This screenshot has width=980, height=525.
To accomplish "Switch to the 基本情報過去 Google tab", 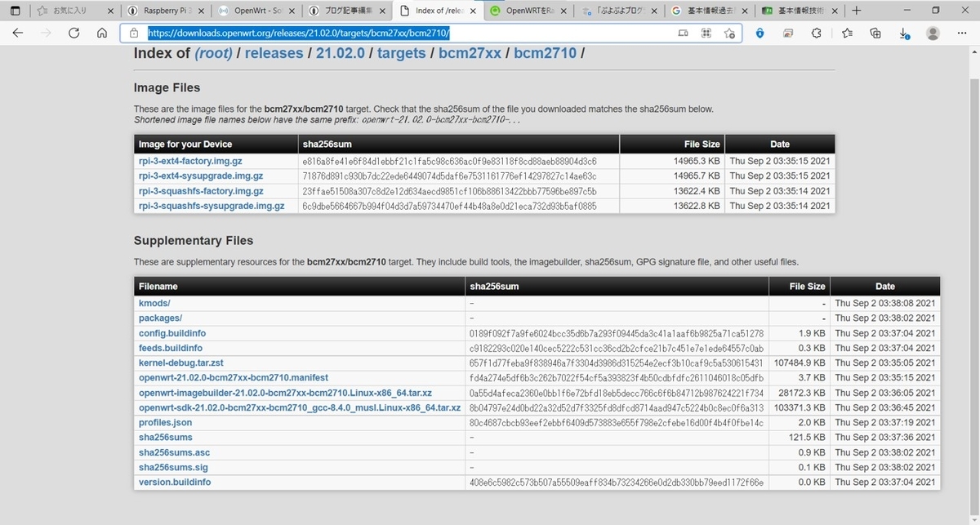I will [708, 11].
